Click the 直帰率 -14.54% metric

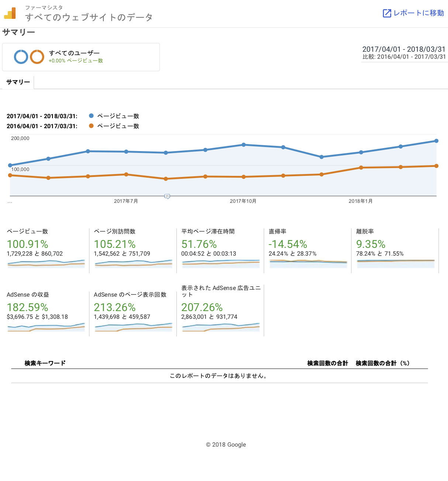point(288,244)
